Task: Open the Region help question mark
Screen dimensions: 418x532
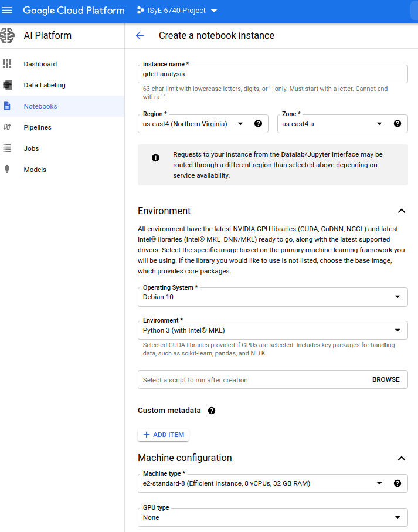Action: click(258, 124)
